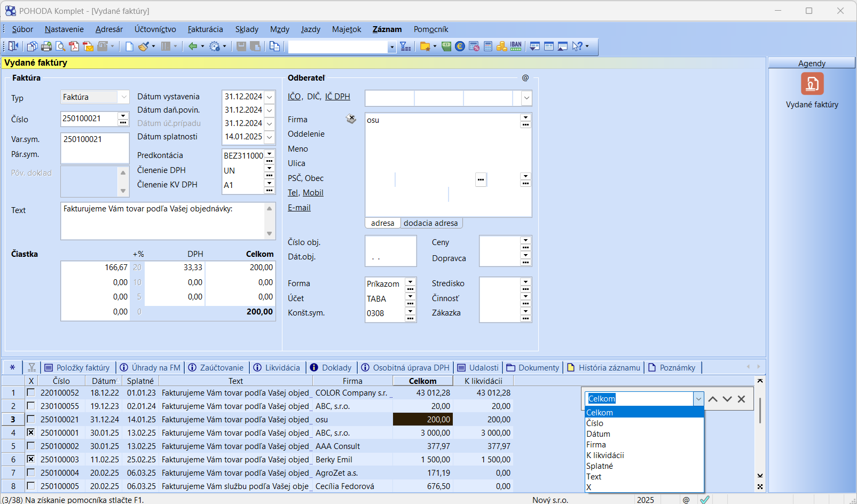Switch to História záznamu tab
The image size is (857, 504).
603,367
